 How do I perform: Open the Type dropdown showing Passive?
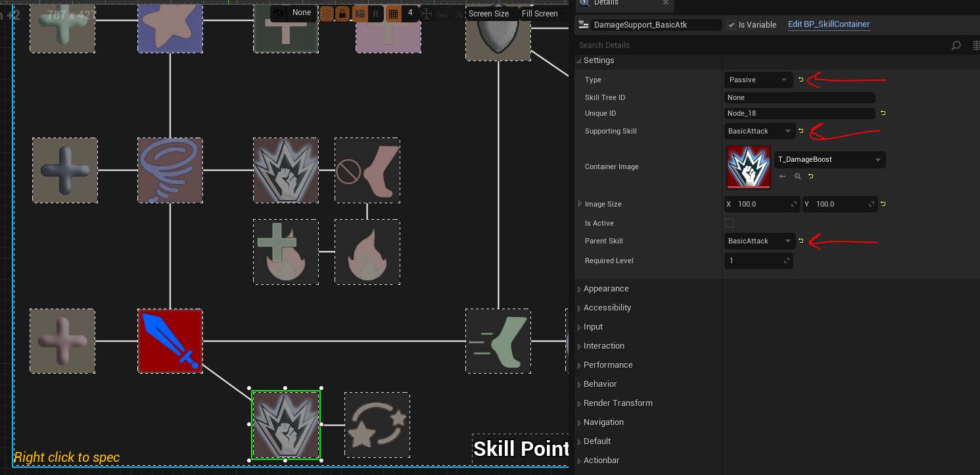click(758, 80)
